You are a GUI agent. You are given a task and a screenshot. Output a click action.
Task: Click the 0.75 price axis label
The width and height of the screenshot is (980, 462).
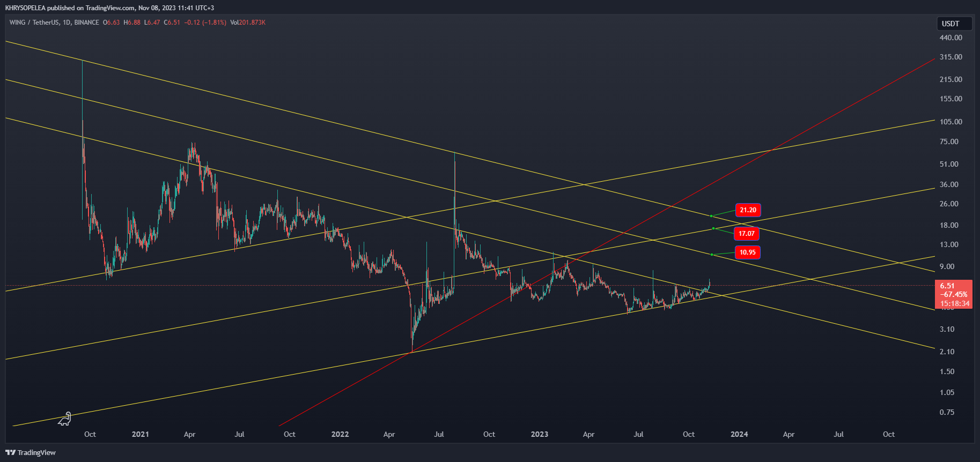(947, 412)
